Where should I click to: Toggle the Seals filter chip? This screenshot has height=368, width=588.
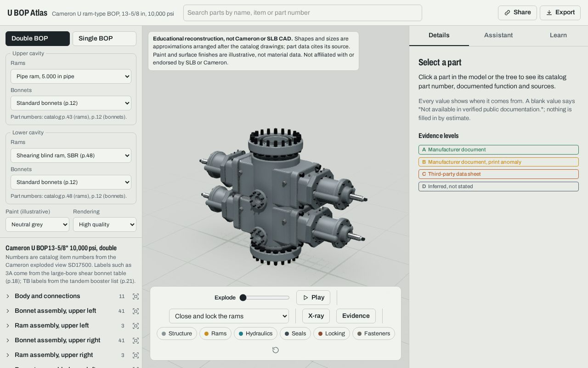pos(295,333)
